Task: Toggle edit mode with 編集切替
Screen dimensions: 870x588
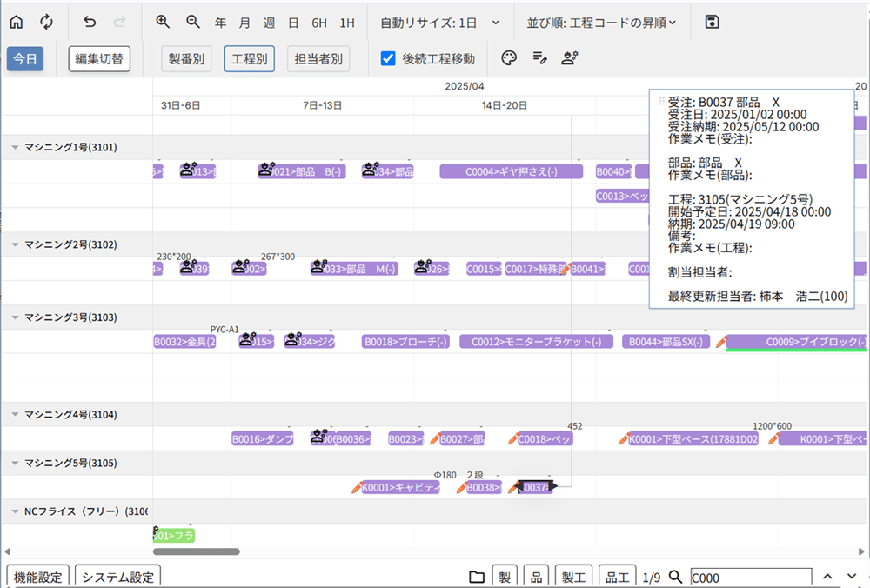Action: coord(99,59)
